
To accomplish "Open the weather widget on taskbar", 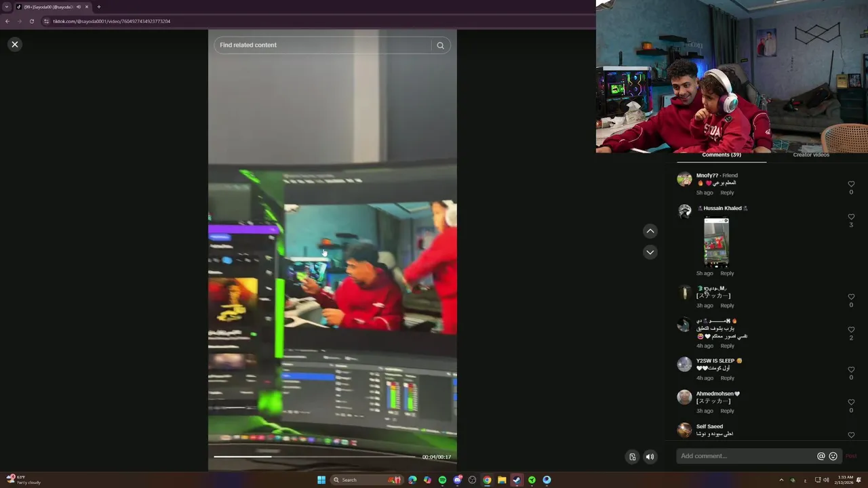I will (24, 480).
